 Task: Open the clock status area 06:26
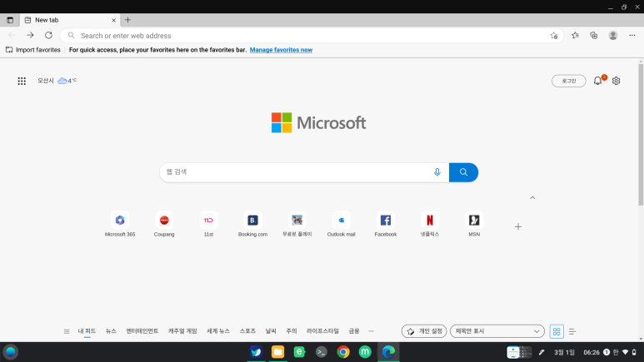pyautogui.click(x=592, y=352)
